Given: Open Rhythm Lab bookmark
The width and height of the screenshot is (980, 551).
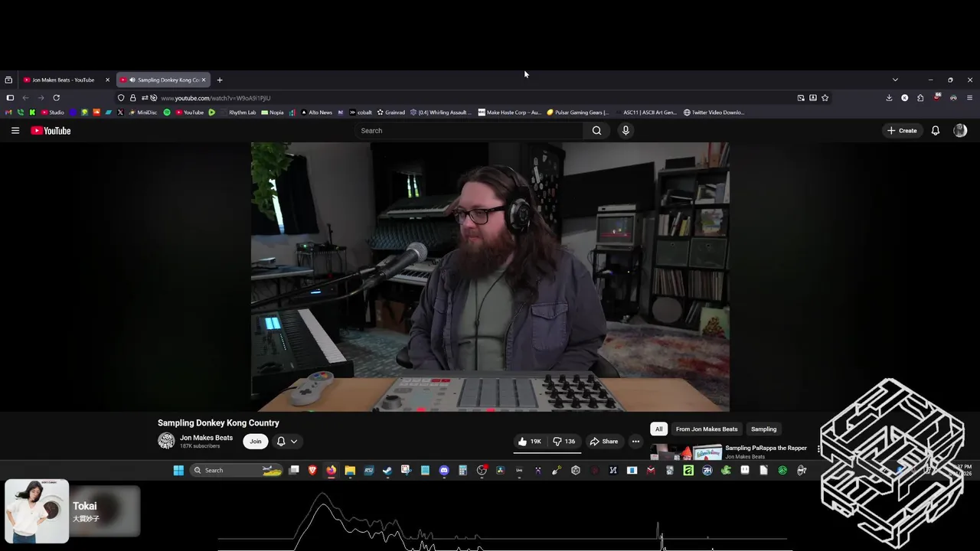Looking at the screenshot, I should click(238, 112).
